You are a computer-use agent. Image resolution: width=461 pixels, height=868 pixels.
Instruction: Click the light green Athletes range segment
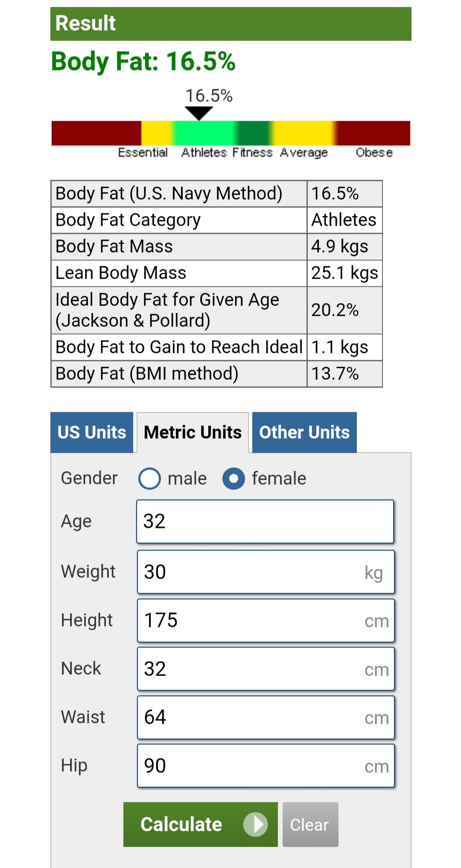click(x=204, y=133)
